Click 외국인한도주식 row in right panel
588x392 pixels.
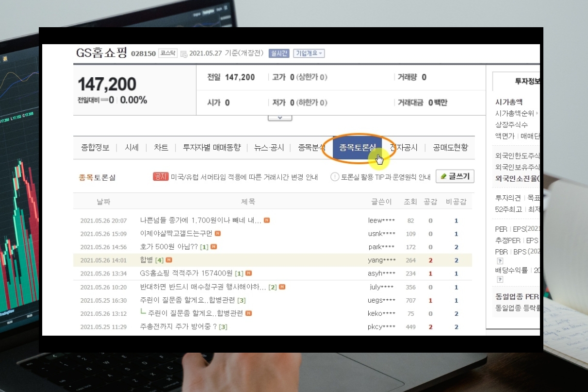(x=517, y=156)
